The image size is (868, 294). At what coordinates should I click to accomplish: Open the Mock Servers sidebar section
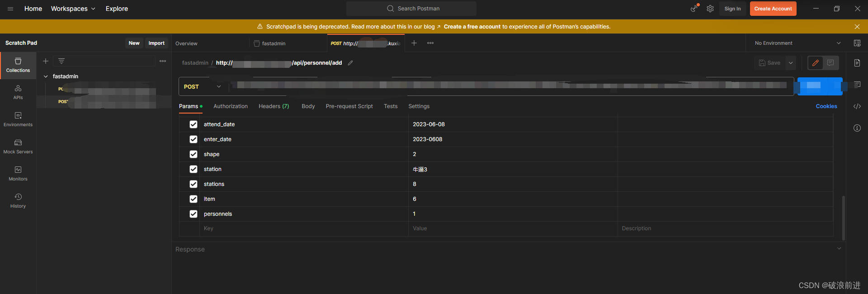18,147
